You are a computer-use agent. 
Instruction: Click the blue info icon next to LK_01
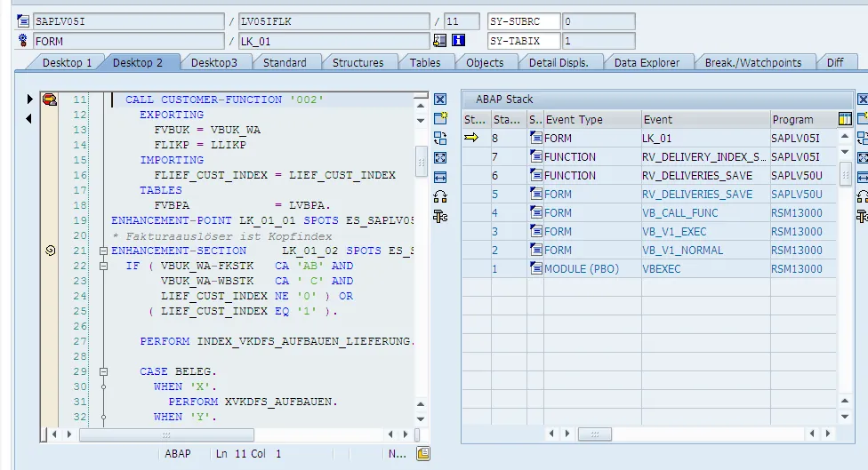coord(459,41)
